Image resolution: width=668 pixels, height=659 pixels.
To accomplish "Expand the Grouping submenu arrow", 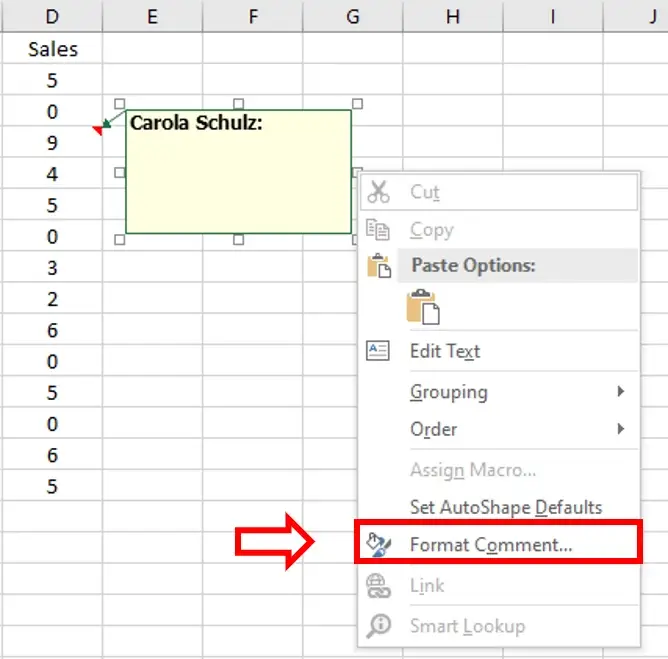I will point(621,392).
